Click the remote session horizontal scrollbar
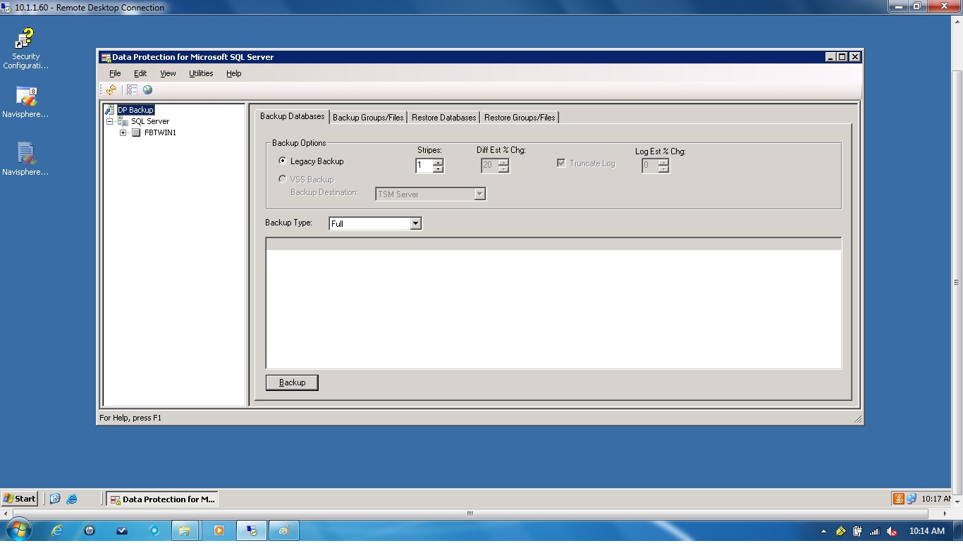963x560 pixels. click(470, 514)
